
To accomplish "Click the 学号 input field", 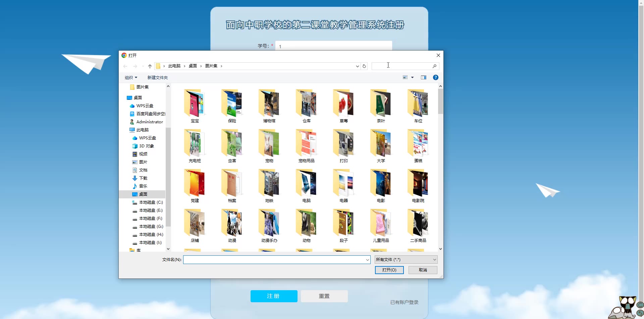I will tap(334, 46).
